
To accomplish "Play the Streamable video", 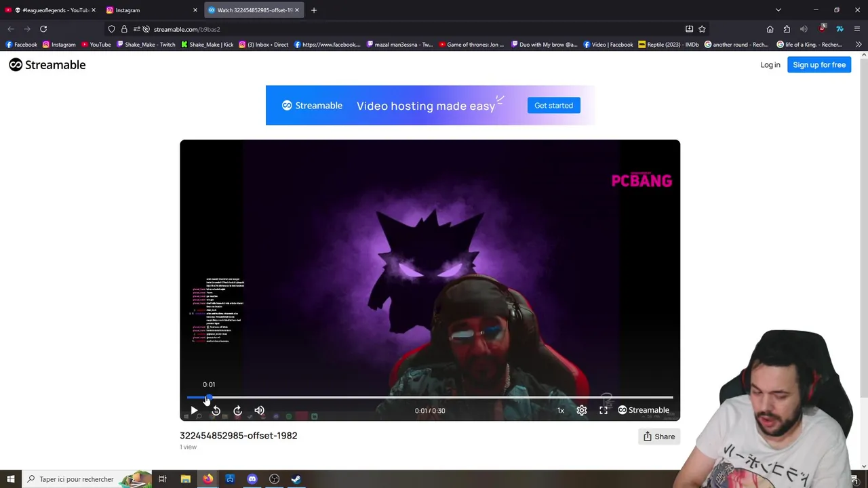I will [x=194, y=410].
